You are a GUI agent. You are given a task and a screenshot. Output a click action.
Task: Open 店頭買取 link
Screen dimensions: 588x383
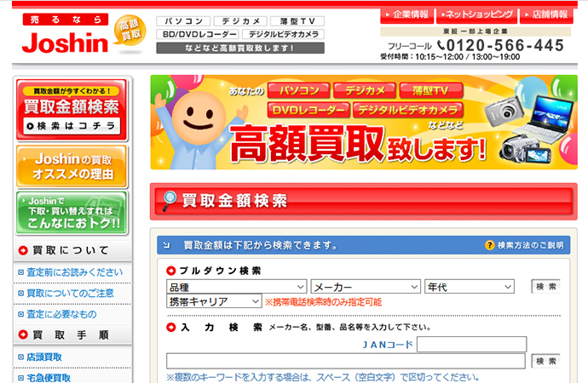tap(44, 357)
